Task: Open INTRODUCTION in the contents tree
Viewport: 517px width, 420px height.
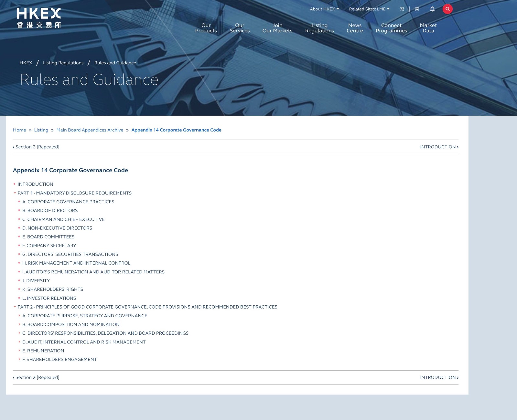Action: [x=35, y=184]
